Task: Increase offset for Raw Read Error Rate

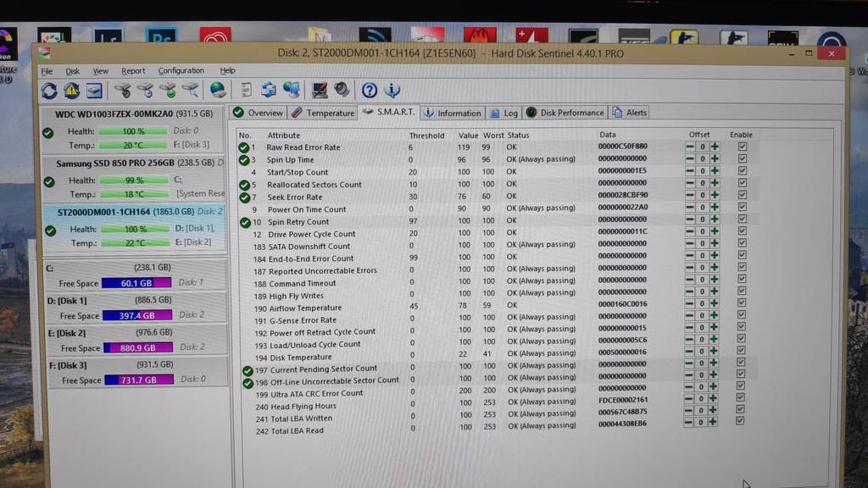Action: click(x=715, y=147)
